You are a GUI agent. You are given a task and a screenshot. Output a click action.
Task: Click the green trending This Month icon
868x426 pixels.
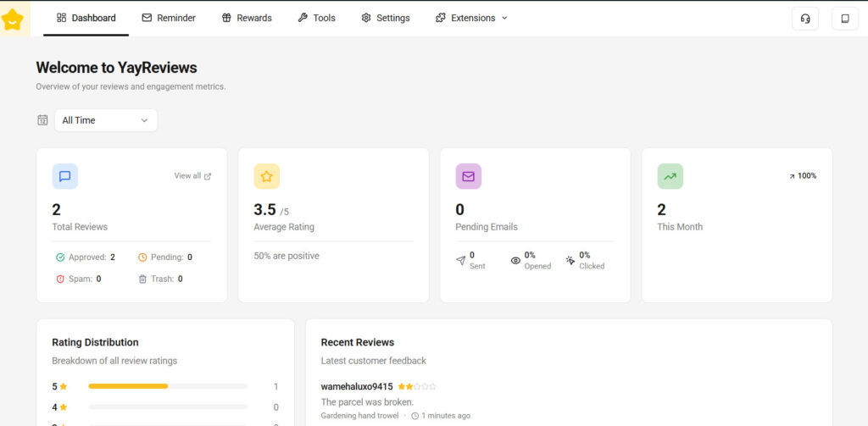pyautogui.click(x=670, y=176)
